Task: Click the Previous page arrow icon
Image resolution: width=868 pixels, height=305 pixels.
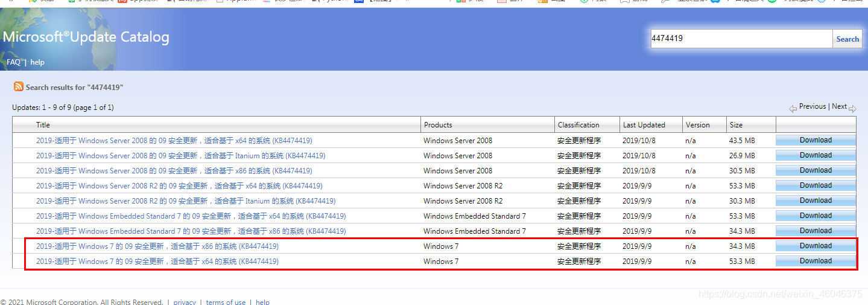Action: [793, 109]
